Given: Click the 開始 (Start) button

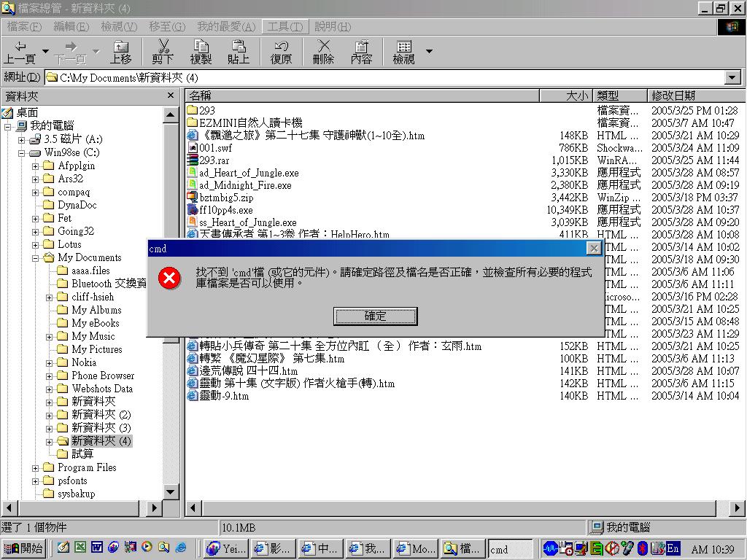Looking at the screenshot, I should 23,548.
